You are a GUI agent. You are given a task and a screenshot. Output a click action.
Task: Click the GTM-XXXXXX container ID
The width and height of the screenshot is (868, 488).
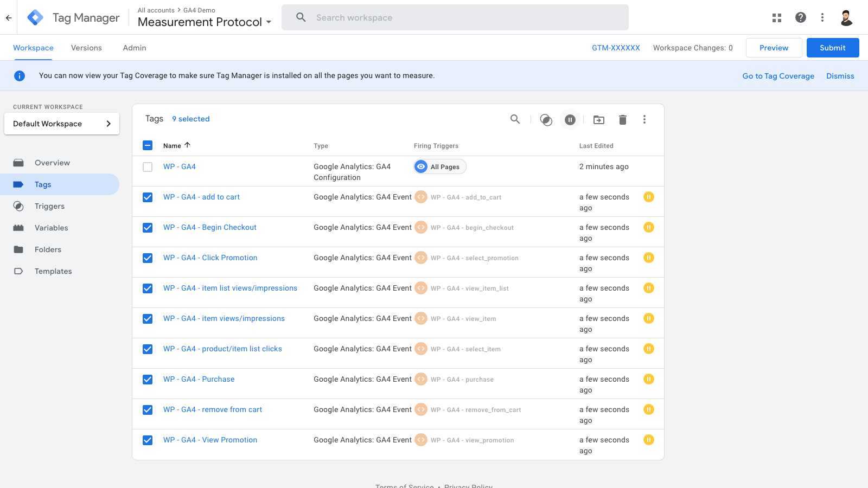616,48
